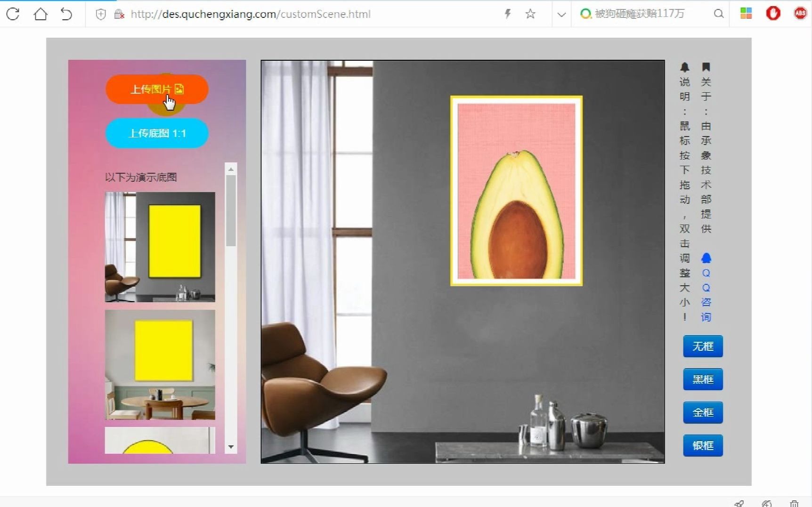
Task: Click the bookmark icon above 关于
Action: [706, 67]
